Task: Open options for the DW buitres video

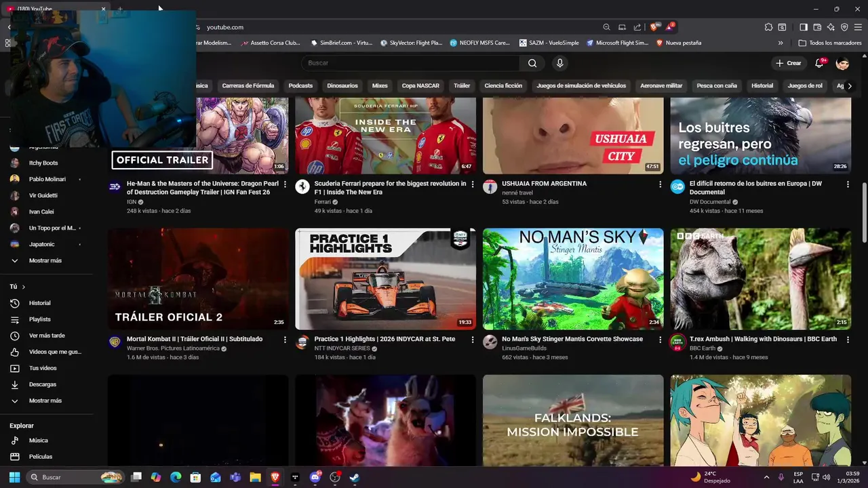Action: (848, 184)
